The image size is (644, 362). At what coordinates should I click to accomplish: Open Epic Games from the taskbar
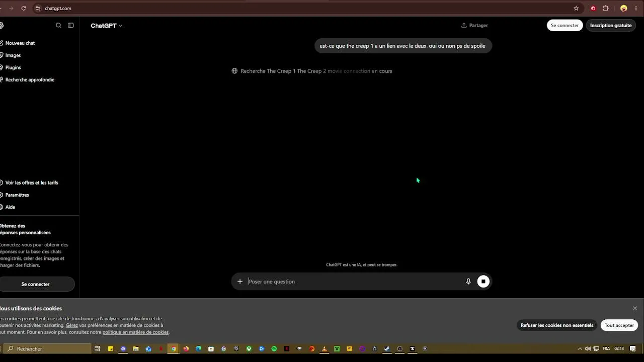coord(236,348)
